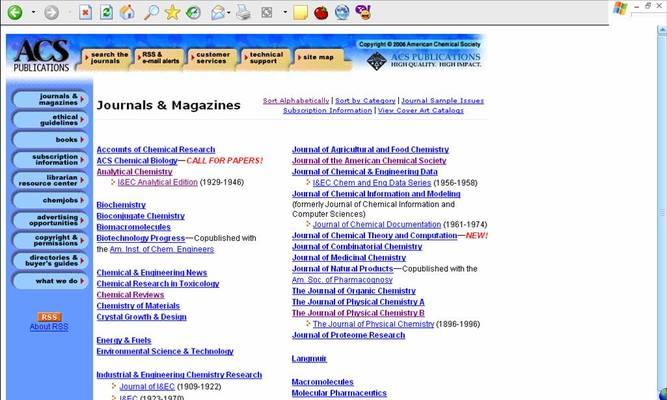Select 'directories & buyer's guides' sidebar button
667x400 pixels.
50,261
